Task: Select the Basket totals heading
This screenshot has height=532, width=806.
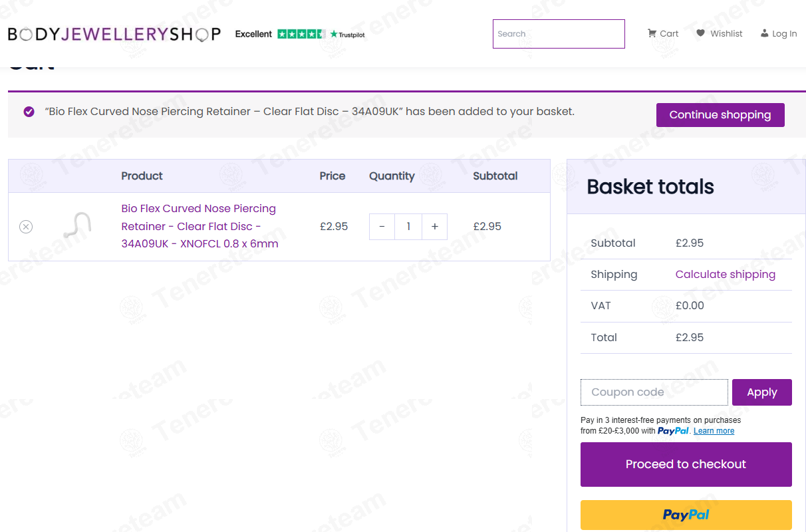Action: point(650,187)
